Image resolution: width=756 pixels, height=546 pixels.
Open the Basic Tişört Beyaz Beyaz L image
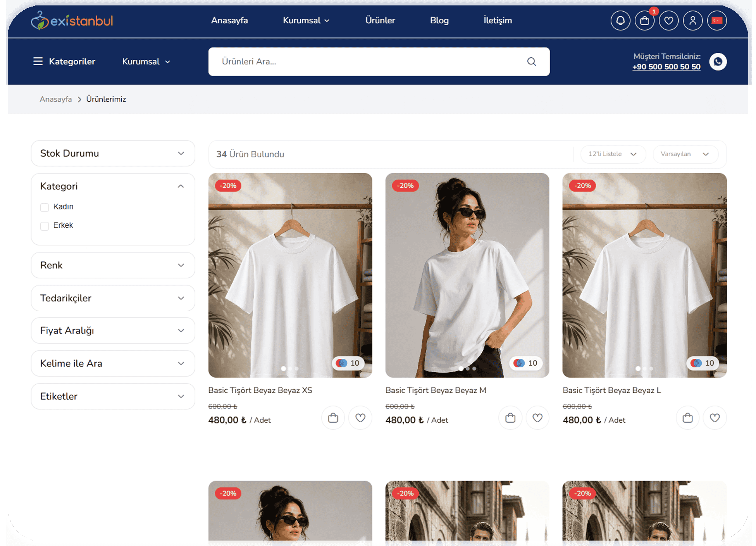[x=644, y=275]
